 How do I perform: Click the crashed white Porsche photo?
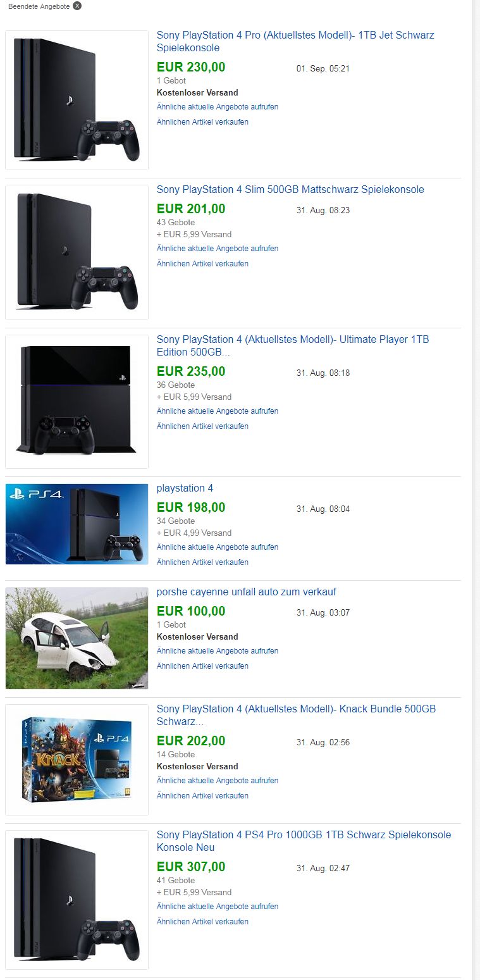[77, 638]
